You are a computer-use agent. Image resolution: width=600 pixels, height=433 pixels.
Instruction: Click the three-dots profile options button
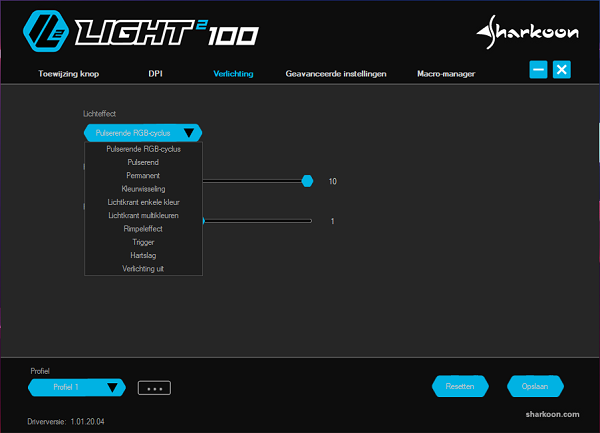point(154,388)
